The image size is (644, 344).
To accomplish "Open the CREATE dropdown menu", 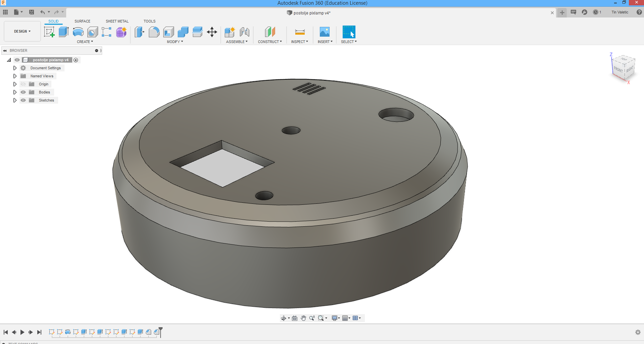I will pos(85,42).
